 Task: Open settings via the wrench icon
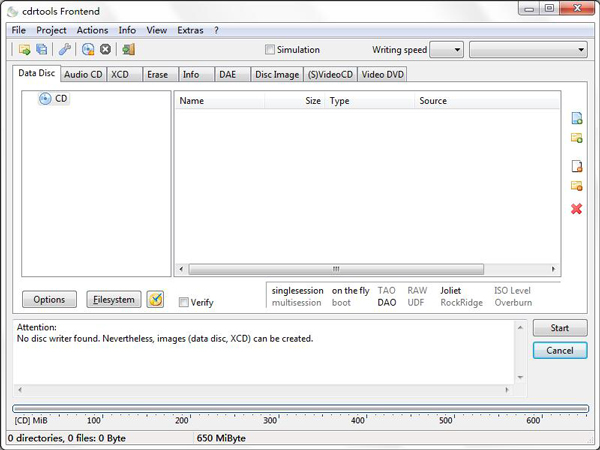65,49
